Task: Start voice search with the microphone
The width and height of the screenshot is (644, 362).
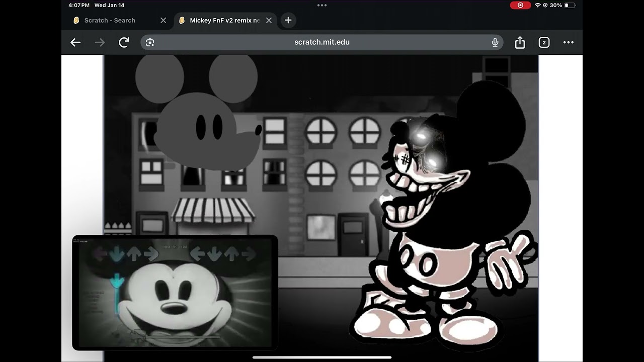Action: 495,43
